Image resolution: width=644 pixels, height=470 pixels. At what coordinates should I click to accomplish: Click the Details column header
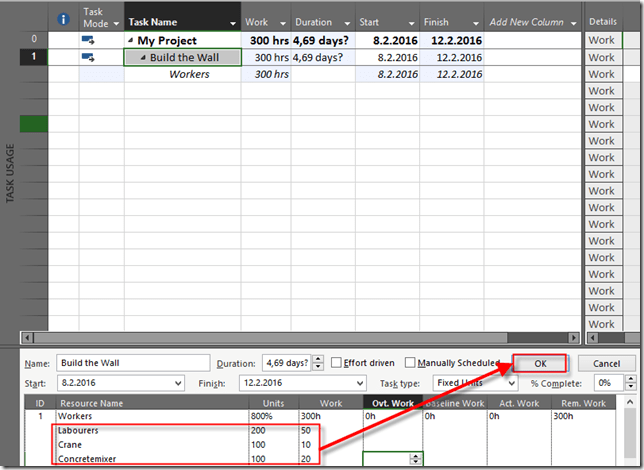click(x=603, y=21)
